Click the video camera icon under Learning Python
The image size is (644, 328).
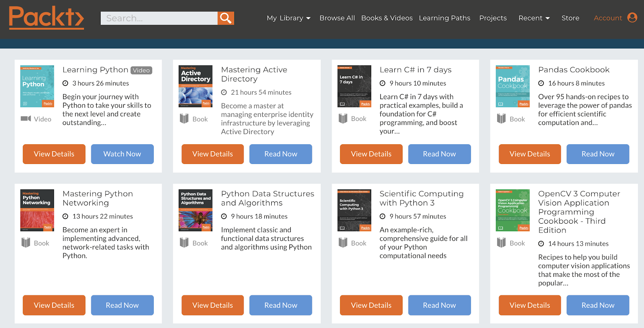26,118
